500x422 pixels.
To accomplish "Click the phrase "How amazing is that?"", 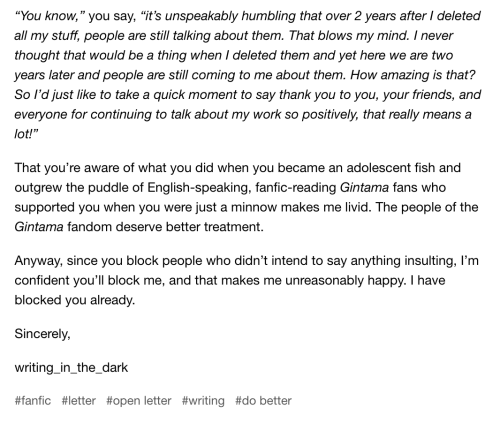I will (x=412, y=75).
